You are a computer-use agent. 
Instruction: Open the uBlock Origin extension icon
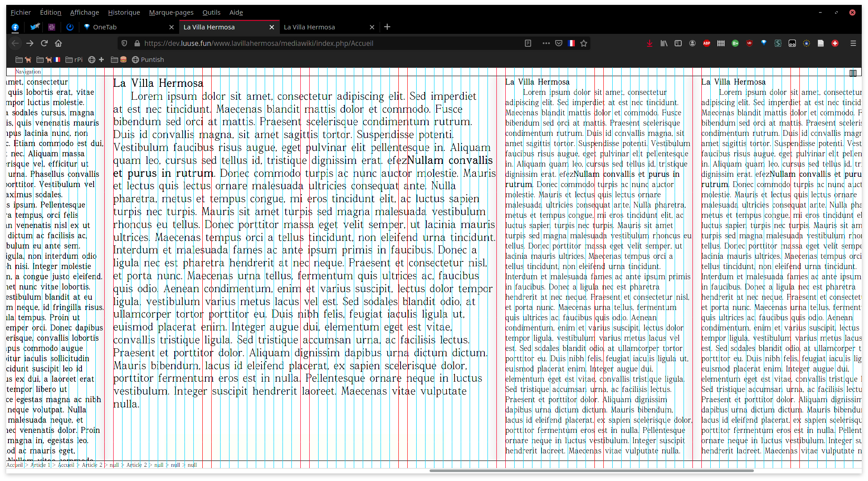[749, 43]
